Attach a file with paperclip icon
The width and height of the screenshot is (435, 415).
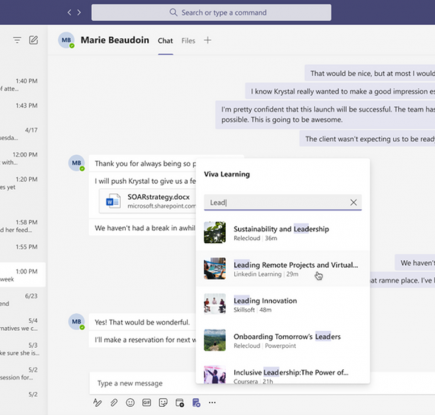click(x=114, y=403)
